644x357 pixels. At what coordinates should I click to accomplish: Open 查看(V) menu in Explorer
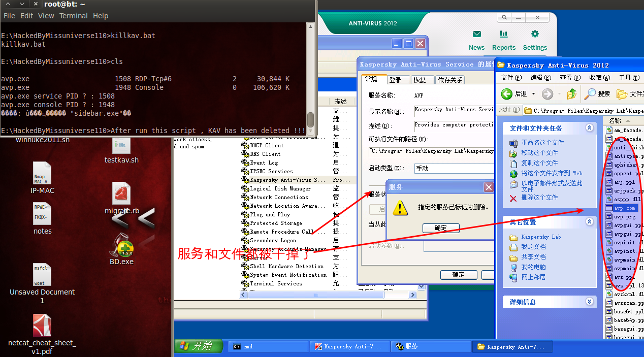point(570,78)
